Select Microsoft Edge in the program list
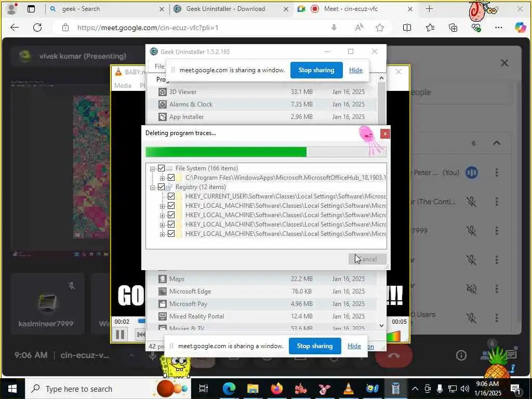 (262, 291)
